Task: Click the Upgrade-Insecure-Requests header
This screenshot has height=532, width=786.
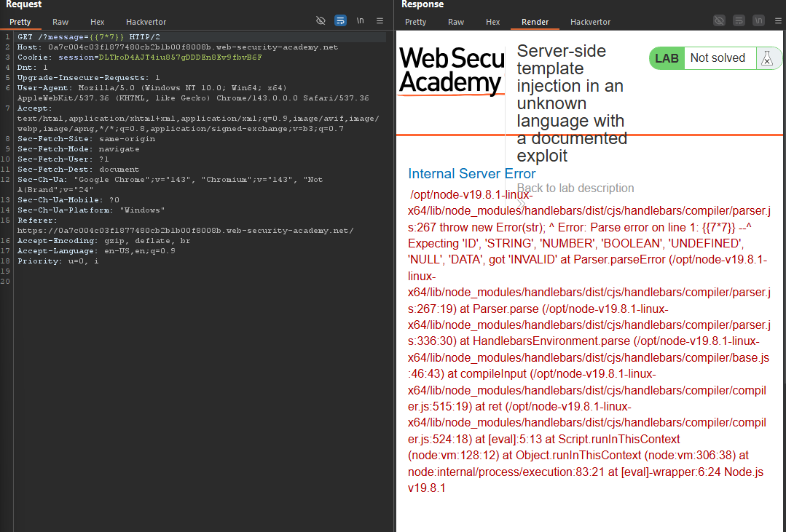Action: (89, 78)
